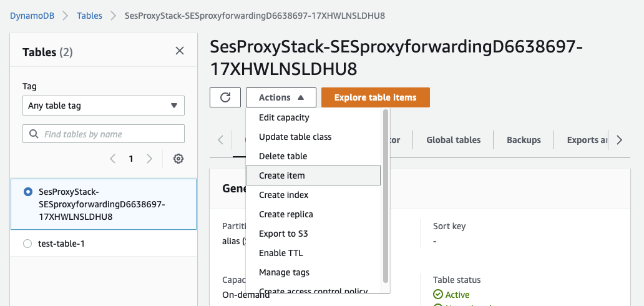
Task: Select Create item in Actions menu
Action: click(x=313, y=175)
